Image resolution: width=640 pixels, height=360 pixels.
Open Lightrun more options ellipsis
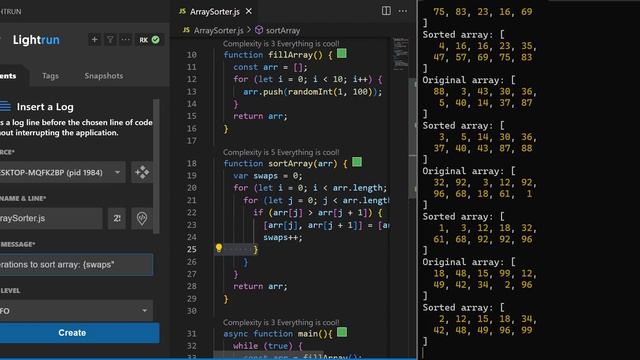[125, 40]
